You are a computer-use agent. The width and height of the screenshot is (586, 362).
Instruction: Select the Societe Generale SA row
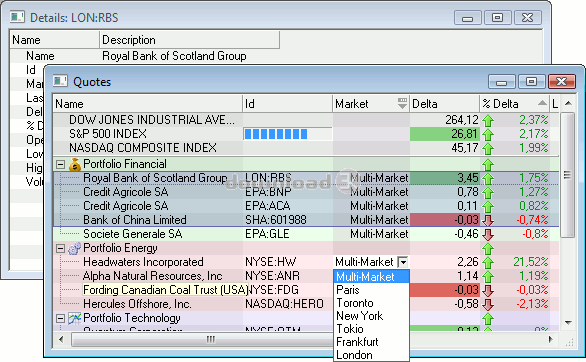click(306, 234)
